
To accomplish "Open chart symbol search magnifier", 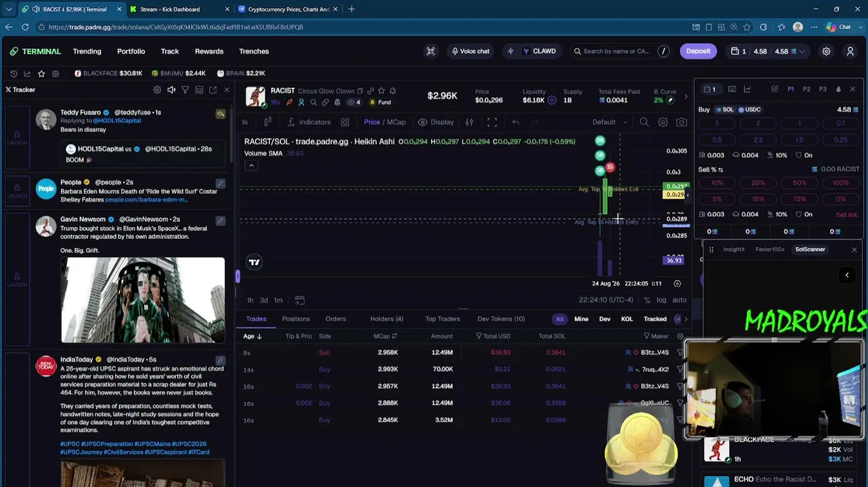I will pos(644,122).
